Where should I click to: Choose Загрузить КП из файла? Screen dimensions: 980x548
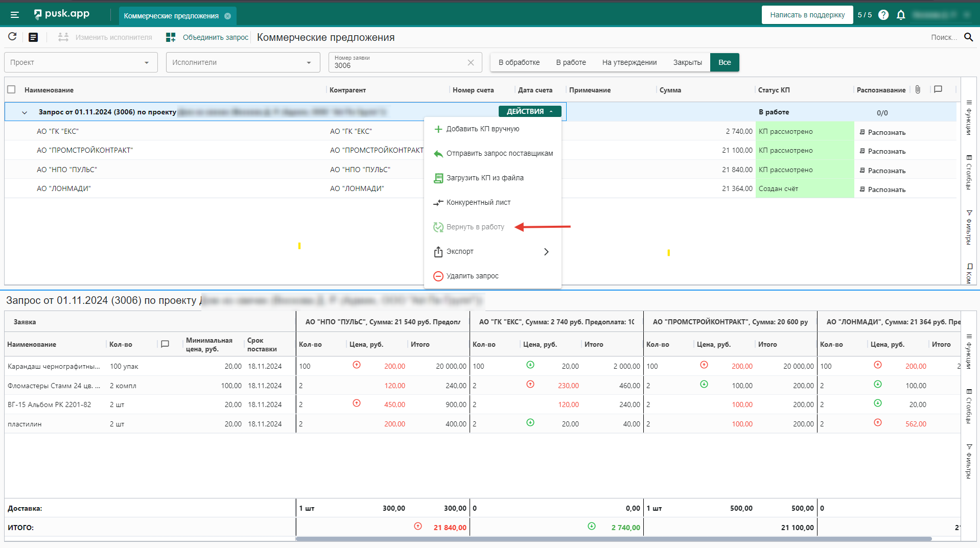493,178
